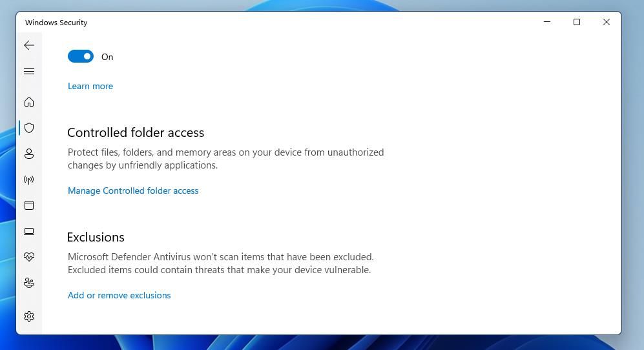Open Device security laptop icon
The height and width of the screenshot is (350, 644).
[29, 231]
